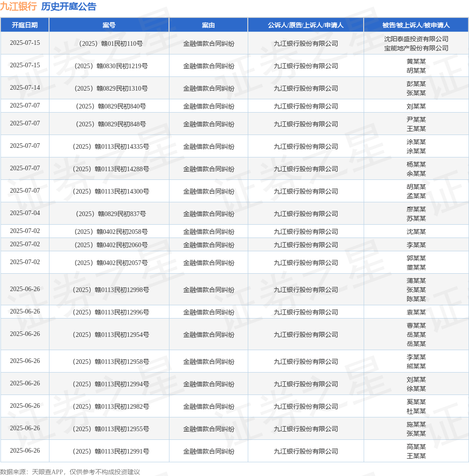
Task: Click the date 2025-07-04
Action: (25, 213)
